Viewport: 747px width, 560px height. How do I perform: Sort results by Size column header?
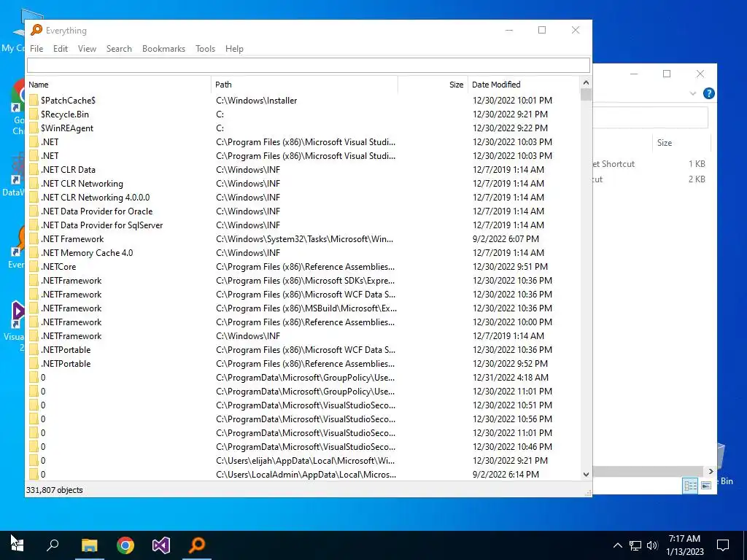click(433, 85)
